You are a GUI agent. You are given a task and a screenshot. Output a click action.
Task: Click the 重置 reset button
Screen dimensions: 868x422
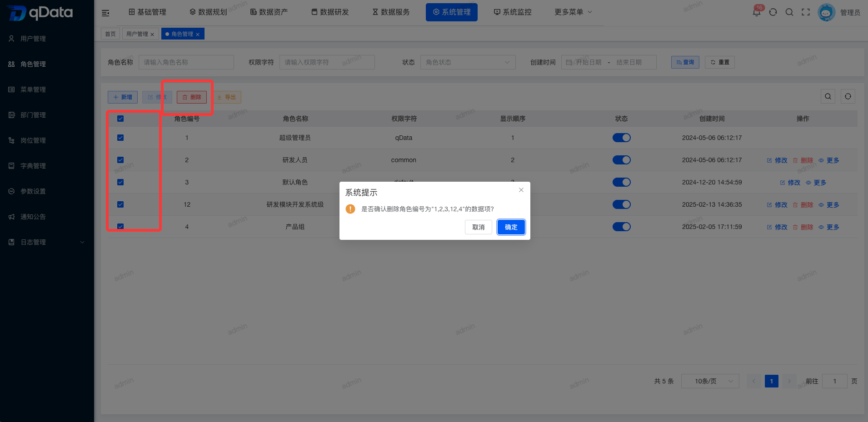[x=720, y=62]
